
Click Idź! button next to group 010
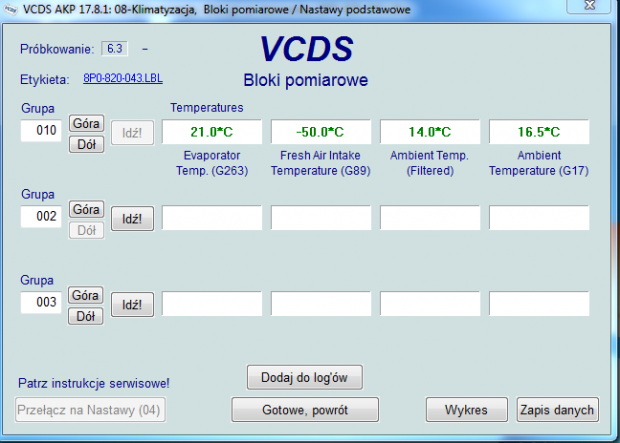click(132, 133)
